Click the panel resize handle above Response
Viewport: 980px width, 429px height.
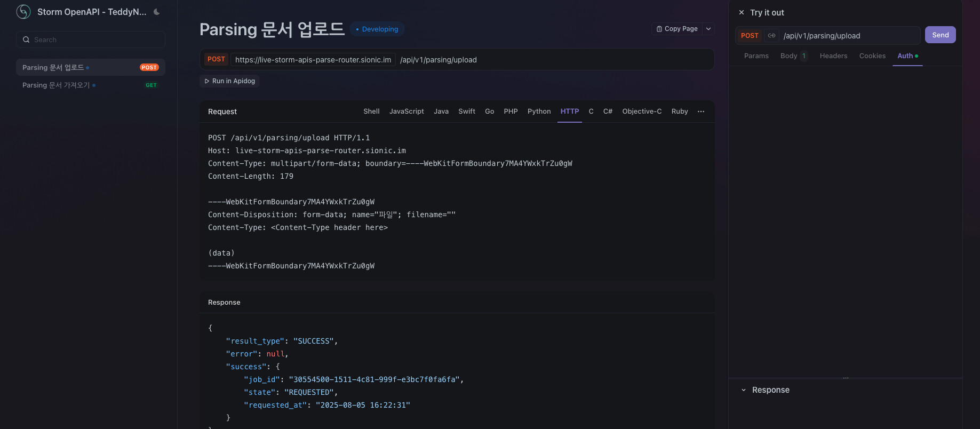(x=846, y=378)
